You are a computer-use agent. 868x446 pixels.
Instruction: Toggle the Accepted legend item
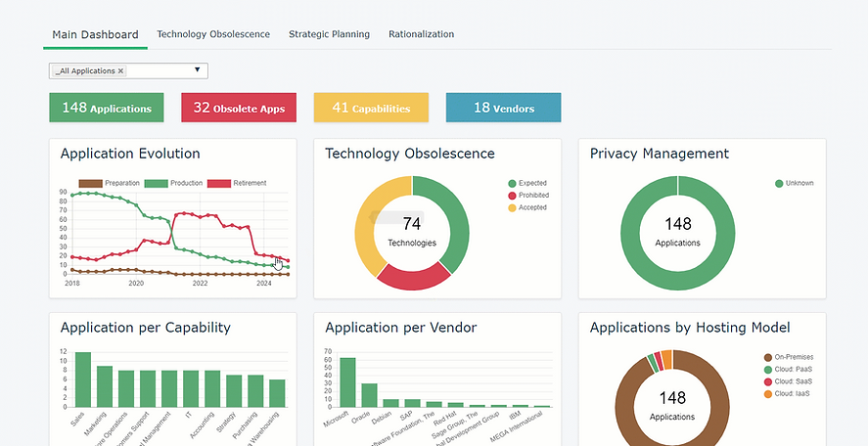pyautogui.click(x=526, y=207)
